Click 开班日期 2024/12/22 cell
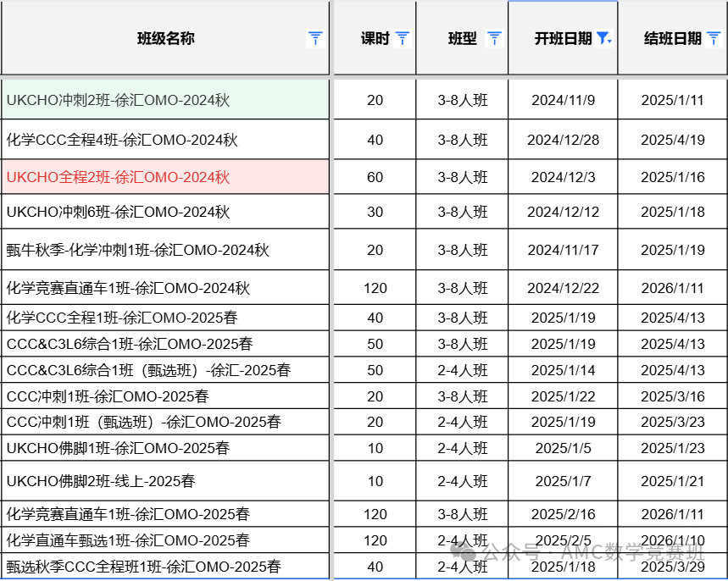This screenshot has height=581, width=728. pos(564,288)
